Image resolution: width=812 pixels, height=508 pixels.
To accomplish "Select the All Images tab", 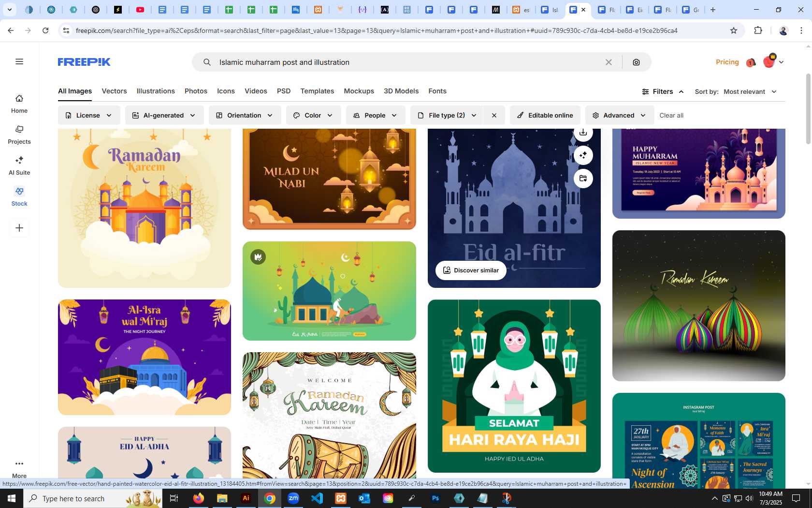I will pyautogui.click(x=75, y=91).
